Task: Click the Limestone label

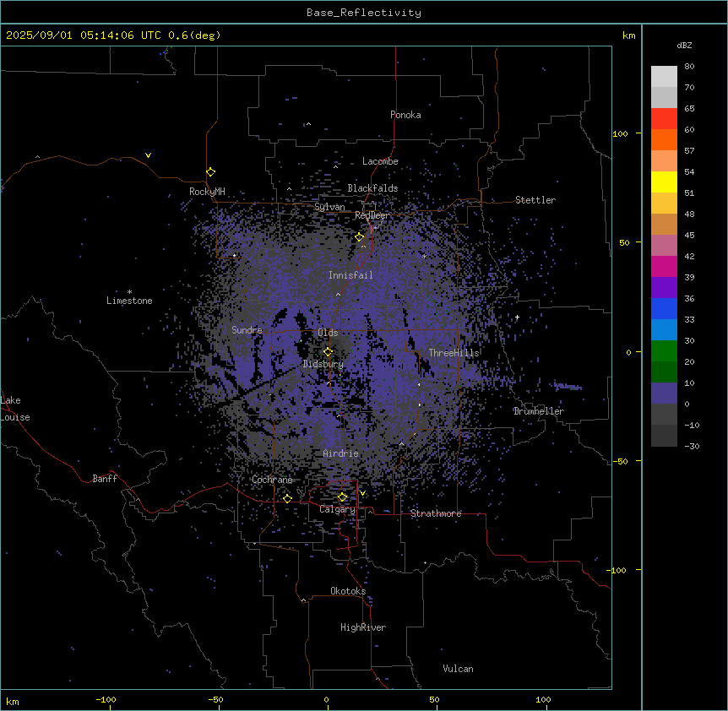Action: [129, 301]
